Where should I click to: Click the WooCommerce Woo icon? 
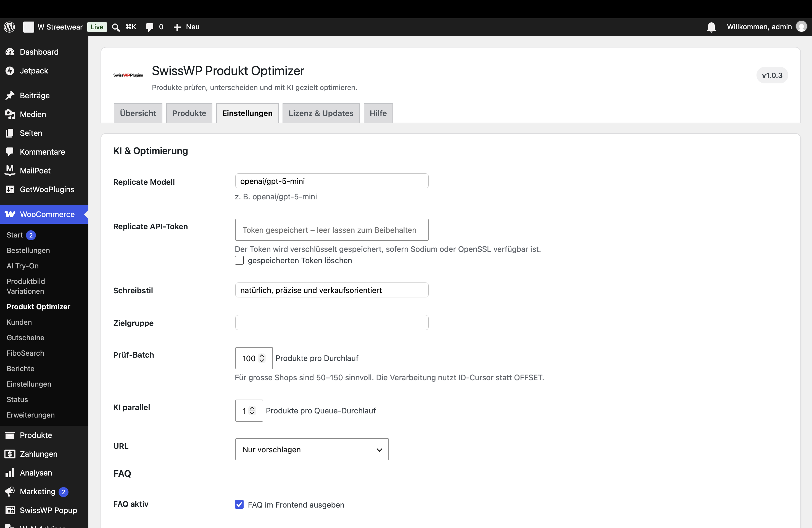point(10,214)
